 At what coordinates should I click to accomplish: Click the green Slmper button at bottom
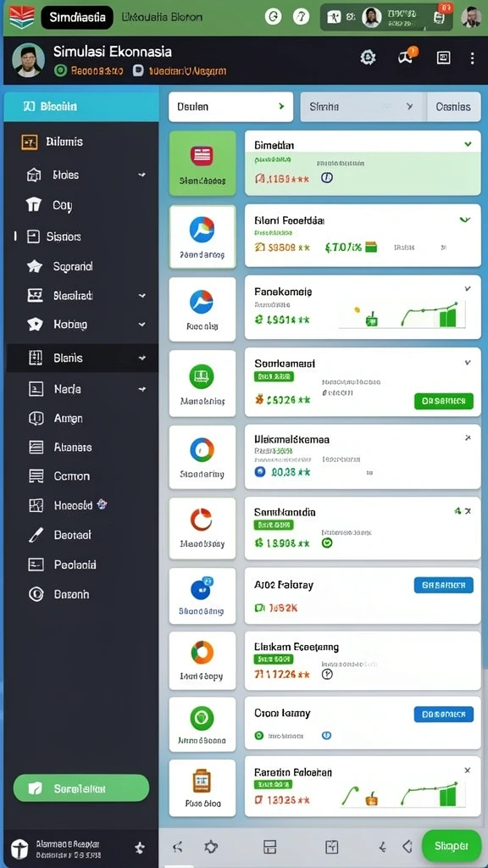point(452,846)
